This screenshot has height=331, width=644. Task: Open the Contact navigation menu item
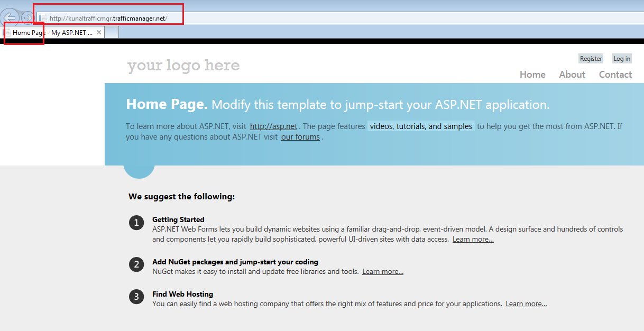coord(615,75)
